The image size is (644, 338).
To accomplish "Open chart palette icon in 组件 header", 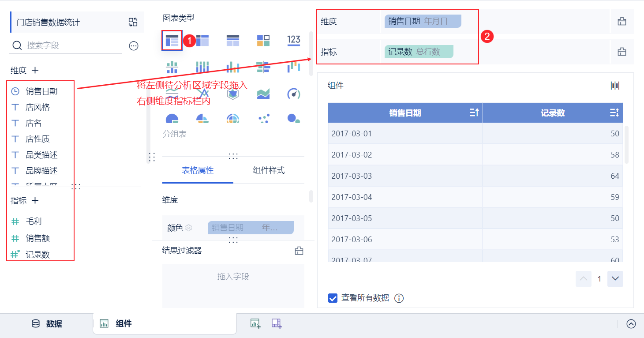I will tap(615, 86).
